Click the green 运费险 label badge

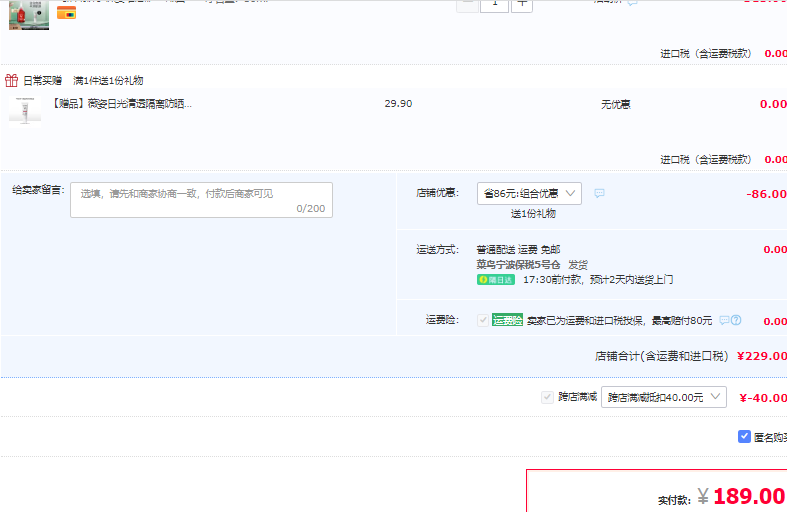coord(507,320)
